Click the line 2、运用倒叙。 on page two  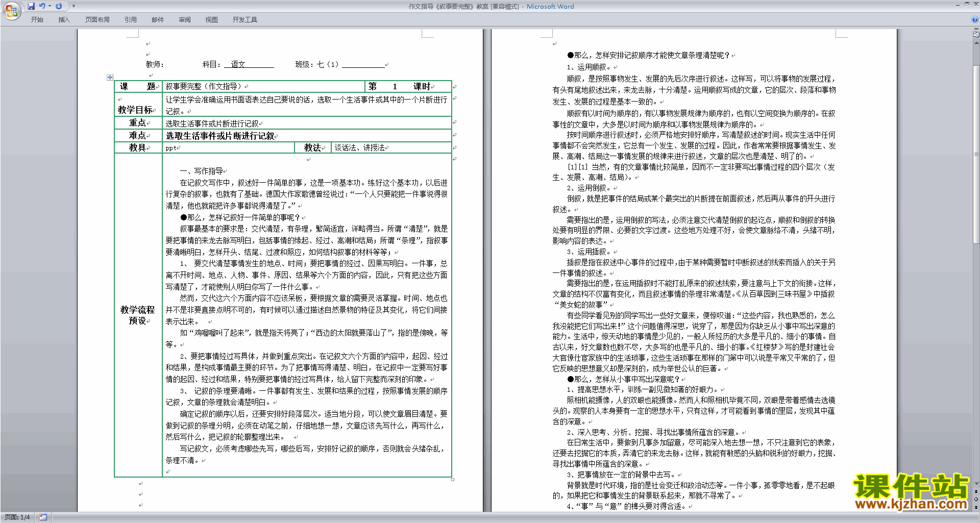(x=589, y=188)
